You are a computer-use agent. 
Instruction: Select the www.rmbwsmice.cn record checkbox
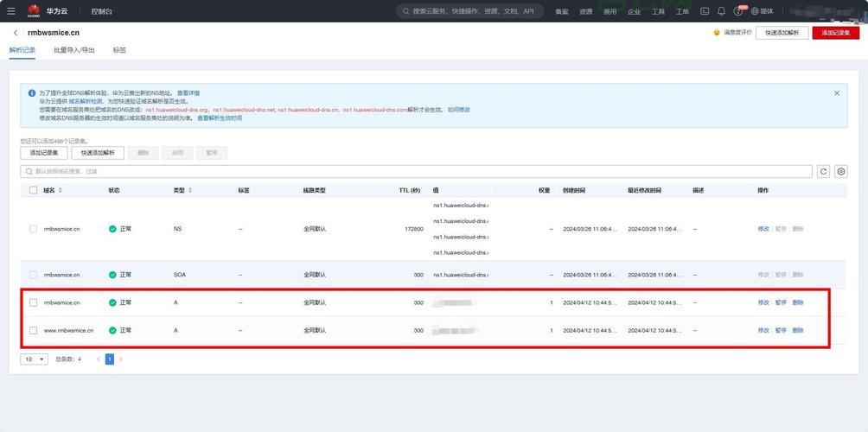click(34, 330)
